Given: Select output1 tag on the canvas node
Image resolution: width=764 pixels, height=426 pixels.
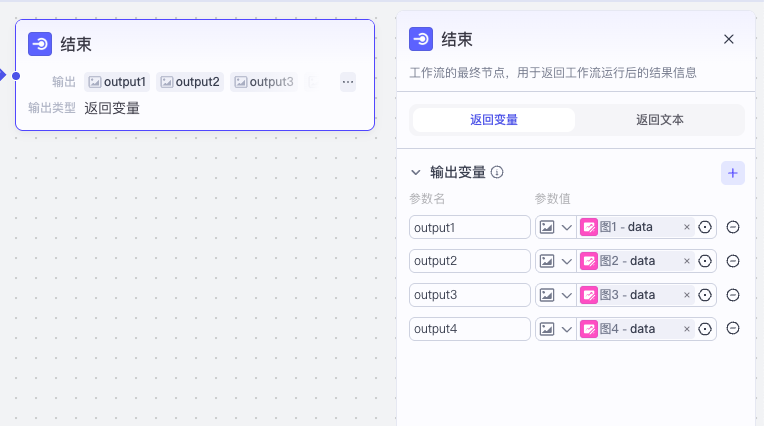Looking at the screenshot, I should coord(117,82).
